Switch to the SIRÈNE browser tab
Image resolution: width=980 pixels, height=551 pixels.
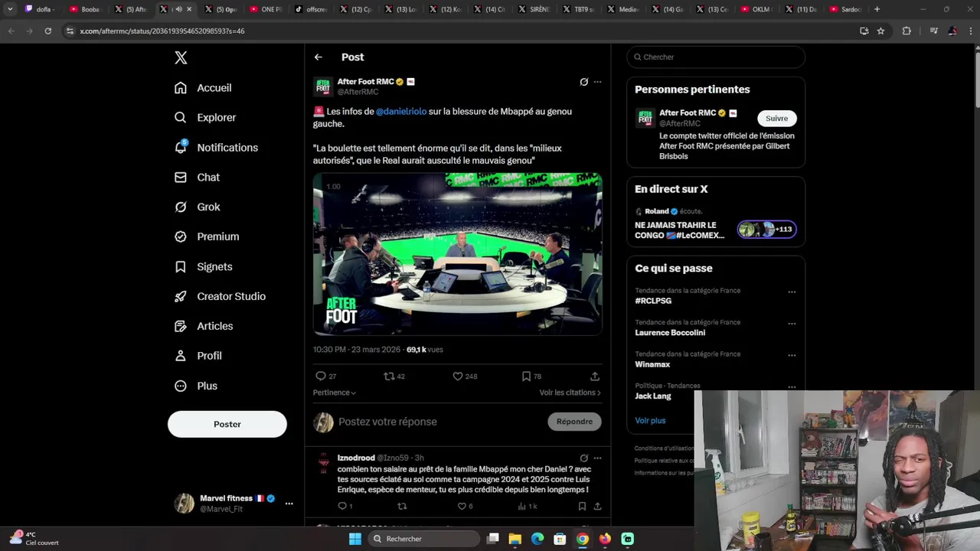534,9
